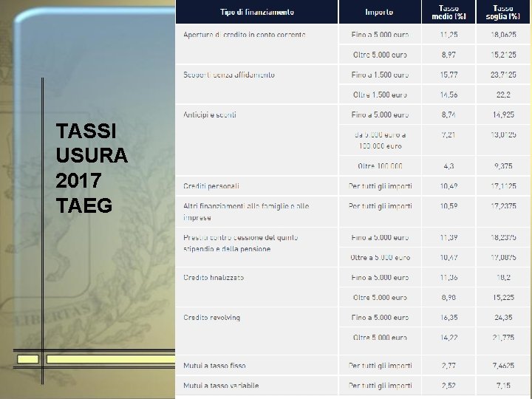Viewport: 532px width, 399px height.
Task: Click the average rate value 15,77
Action: [x=449, y=75]
